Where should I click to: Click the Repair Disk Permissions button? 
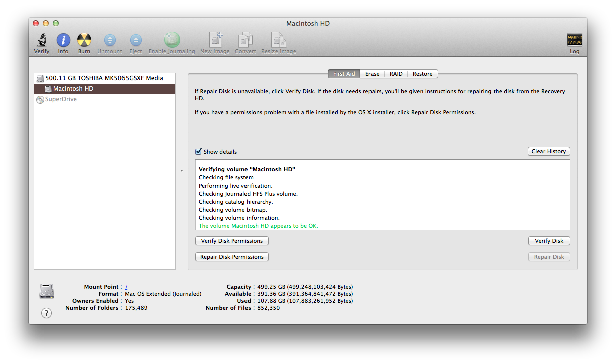232,257
